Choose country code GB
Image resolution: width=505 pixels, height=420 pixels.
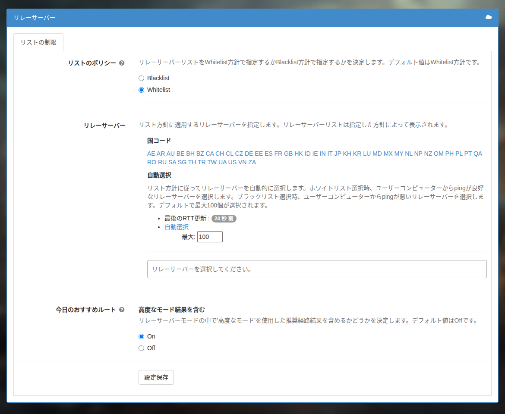[288, 154]
